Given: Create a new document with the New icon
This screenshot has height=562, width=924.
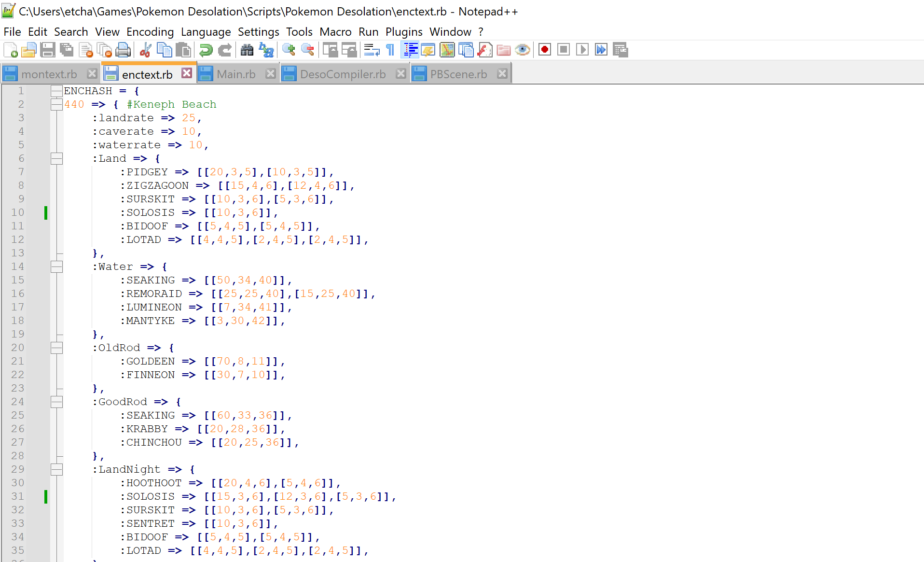Looking at the screenshot, I should 11,50.
